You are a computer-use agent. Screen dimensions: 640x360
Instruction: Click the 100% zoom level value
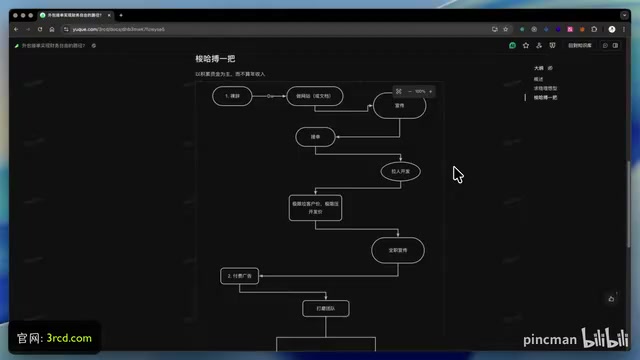pos(420,91)
